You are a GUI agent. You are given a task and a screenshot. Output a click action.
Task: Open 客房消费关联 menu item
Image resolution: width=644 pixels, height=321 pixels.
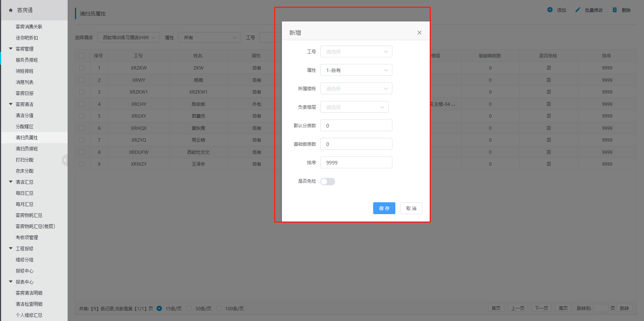click(29, 27)
